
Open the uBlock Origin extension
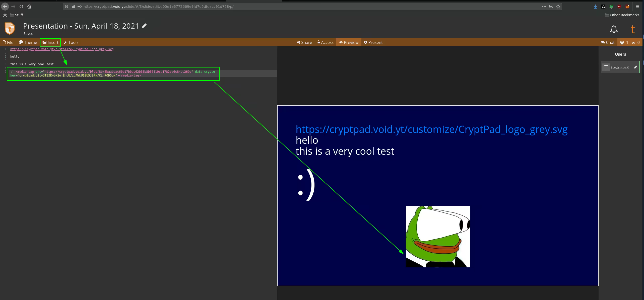[x=619, y=7]
